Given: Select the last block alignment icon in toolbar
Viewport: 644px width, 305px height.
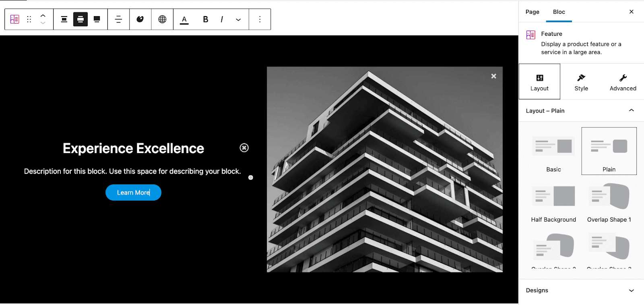Looking at the screenshot, I should [x=97, y=19].
